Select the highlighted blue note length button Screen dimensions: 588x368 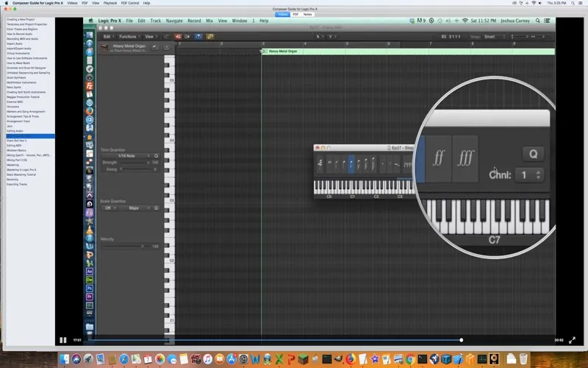(351, 163)
